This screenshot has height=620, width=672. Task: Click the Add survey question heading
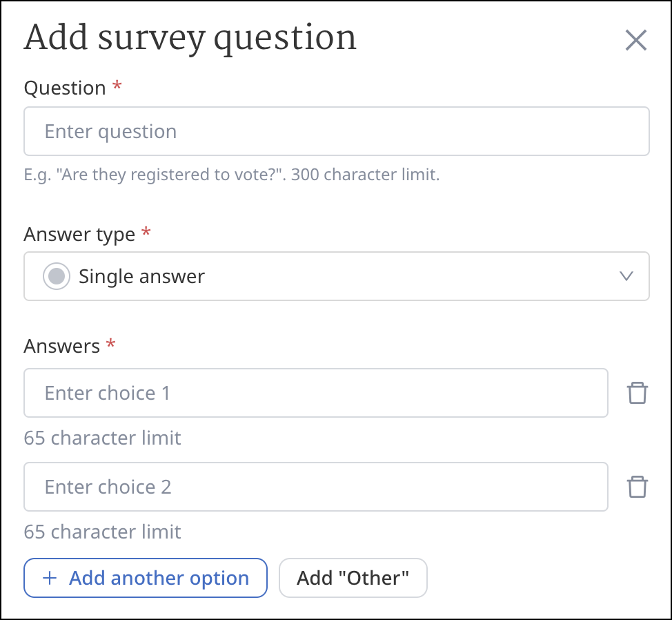pyautogui.click(x=190, y=38)
